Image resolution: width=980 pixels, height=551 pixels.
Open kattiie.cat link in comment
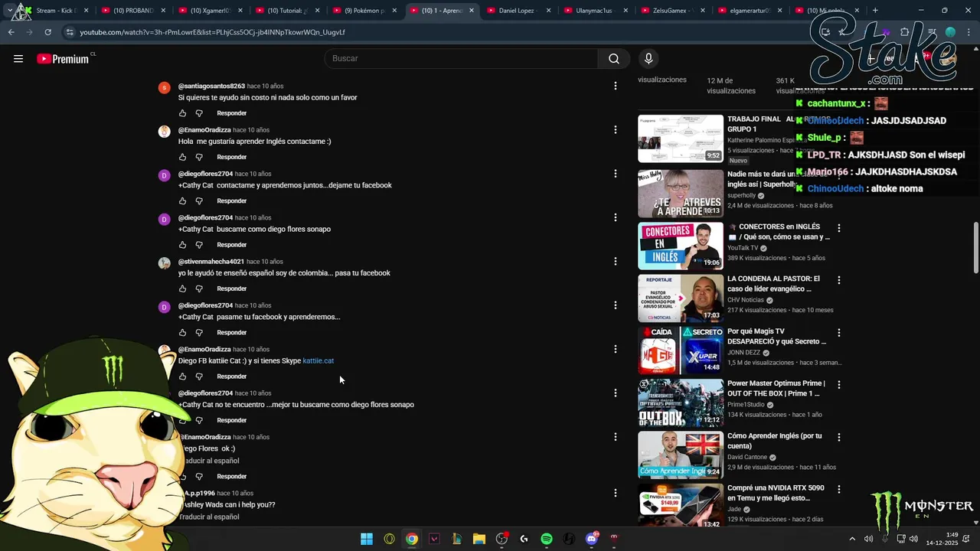(x=318, y=361)
